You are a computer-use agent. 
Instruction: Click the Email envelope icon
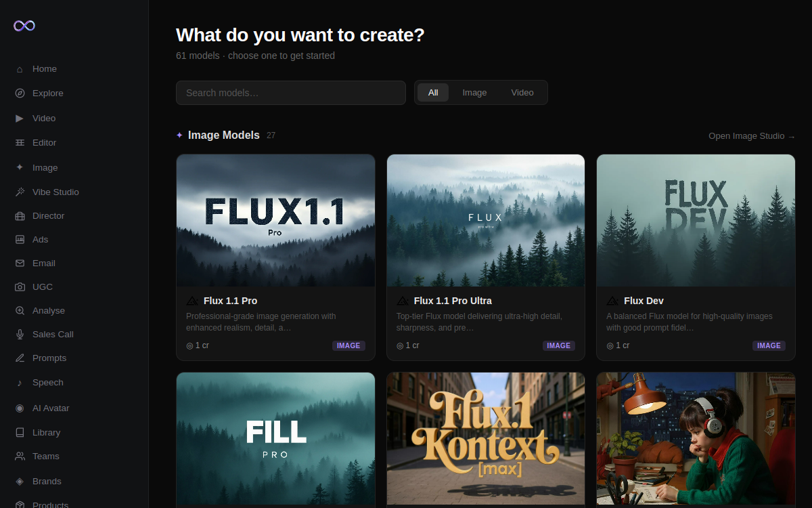(x=20, y=263)
